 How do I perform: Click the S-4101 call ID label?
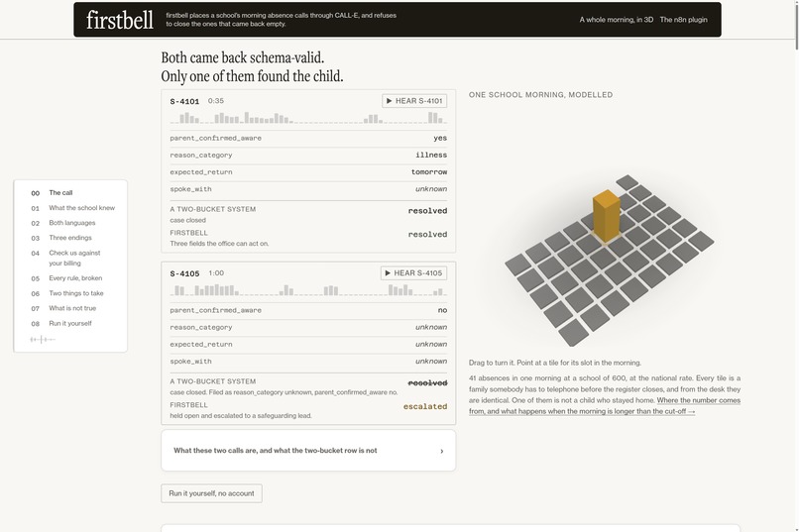(x=184, y=101)
